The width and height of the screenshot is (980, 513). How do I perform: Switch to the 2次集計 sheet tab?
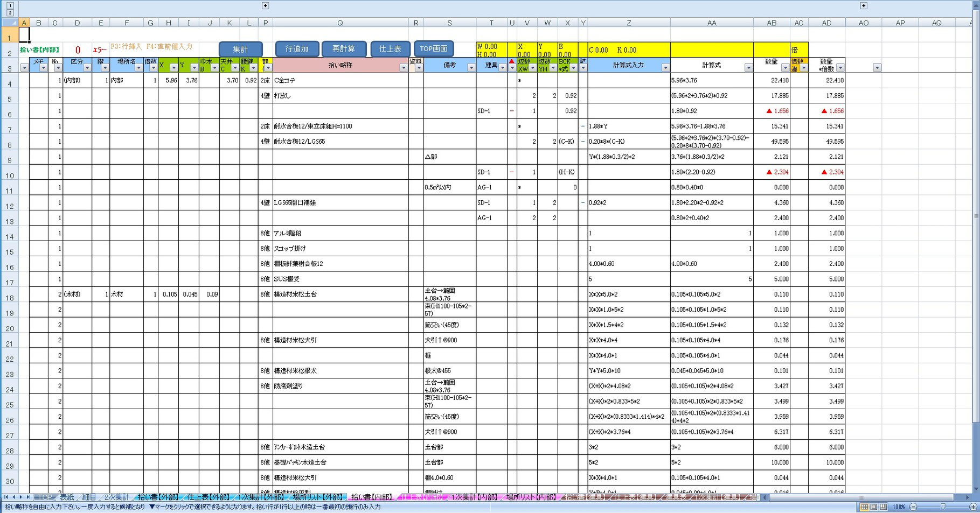[116, 497]
